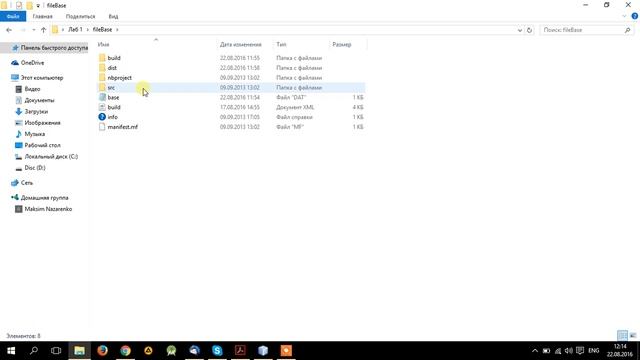Image resolution: width=640 pixels, height=360 pixels.
Task: Select the manifest.mf file
Action: (x=122, y=127)
